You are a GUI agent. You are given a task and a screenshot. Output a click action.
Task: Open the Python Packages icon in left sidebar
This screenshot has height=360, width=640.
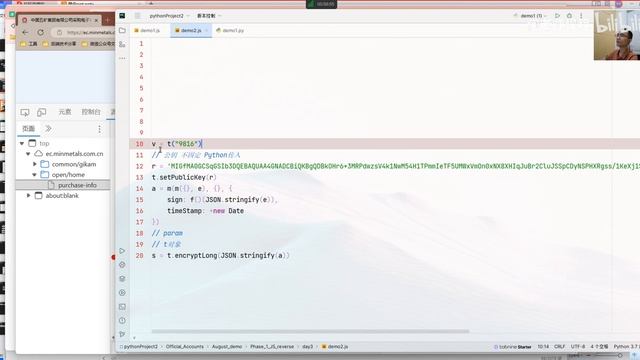point(122,264)
